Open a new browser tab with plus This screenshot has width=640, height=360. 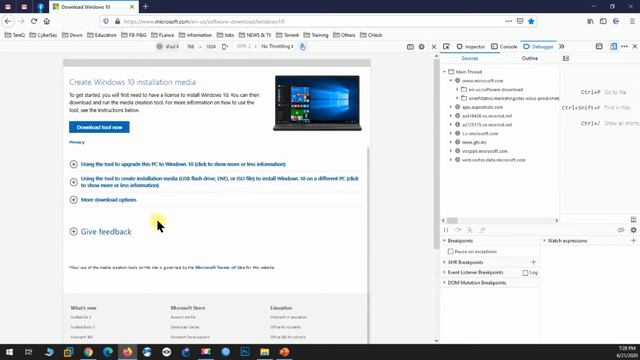point(145,7)
